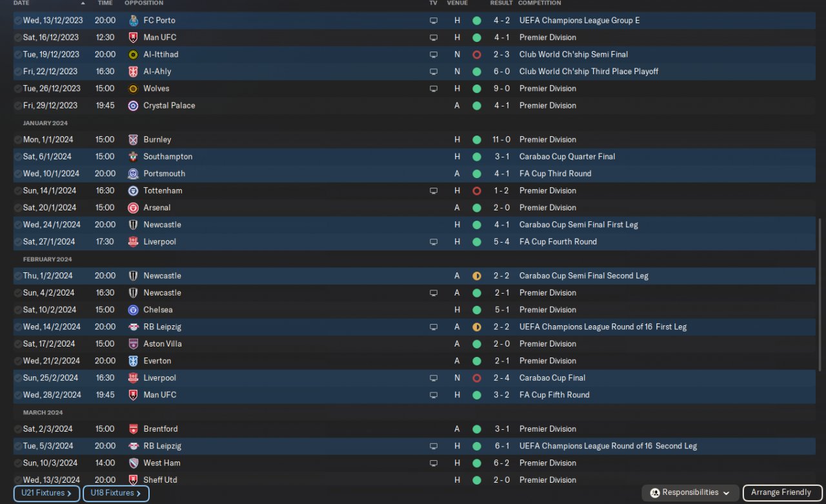This screenshot has width=826, height=504.
Task: Sort by the Competition column header
Action: click(x=539, y=3)
